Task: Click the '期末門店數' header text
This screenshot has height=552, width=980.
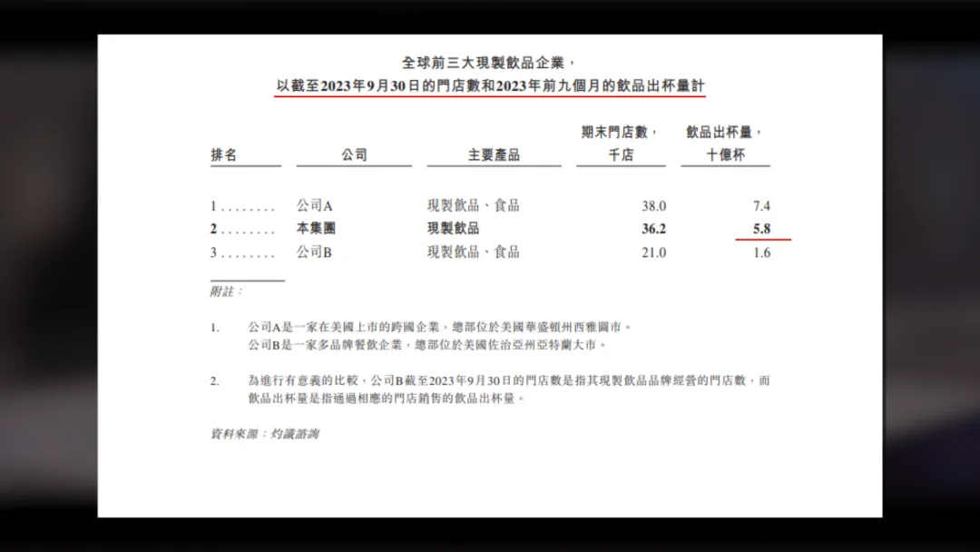Action: point(614,132)
